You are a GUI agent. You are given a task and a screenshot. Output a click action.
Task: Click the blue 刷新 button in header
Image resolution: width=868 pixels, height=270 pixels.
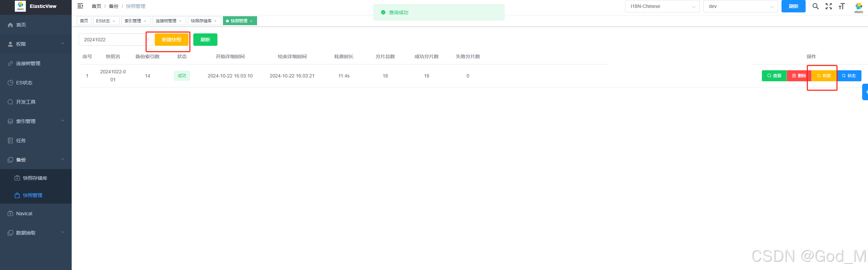(793, 6)
